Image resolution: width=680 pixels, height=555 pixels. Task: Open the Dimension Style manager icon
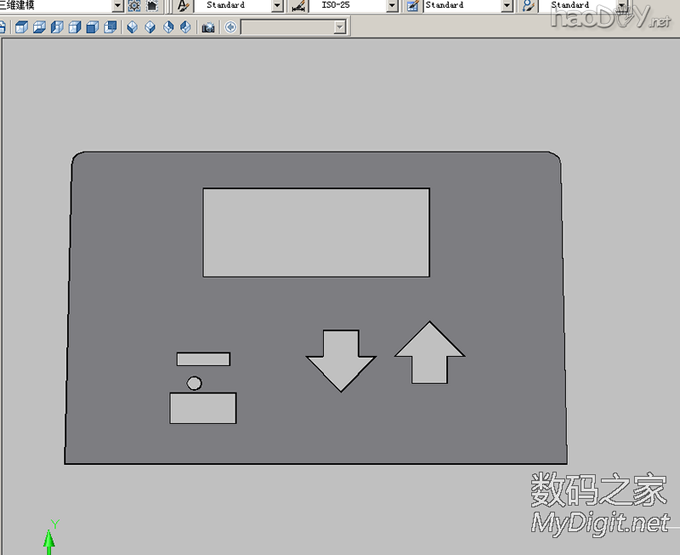(x=298, y=6)
